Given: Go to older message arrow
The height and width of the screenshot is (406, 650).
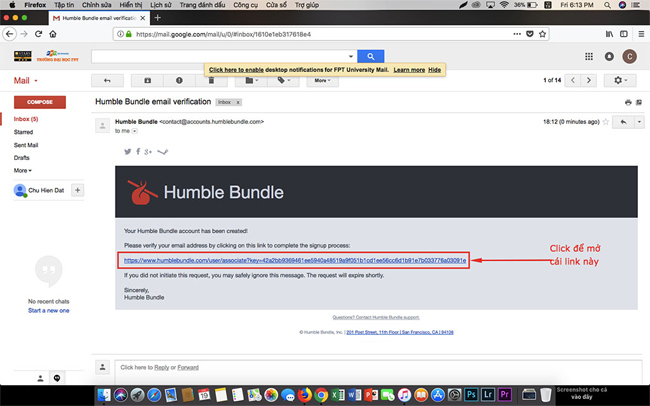Looking at the screenshot, I should point(589,80).
